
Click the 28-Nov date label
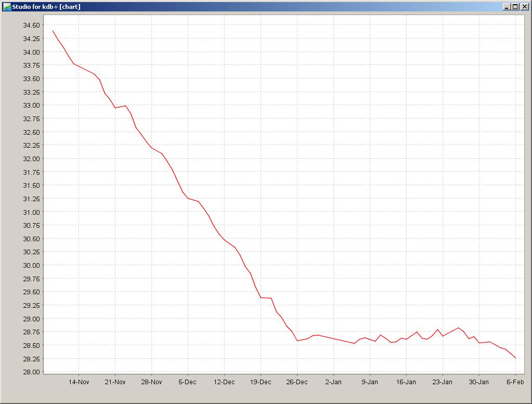click(x=151, y=382)
